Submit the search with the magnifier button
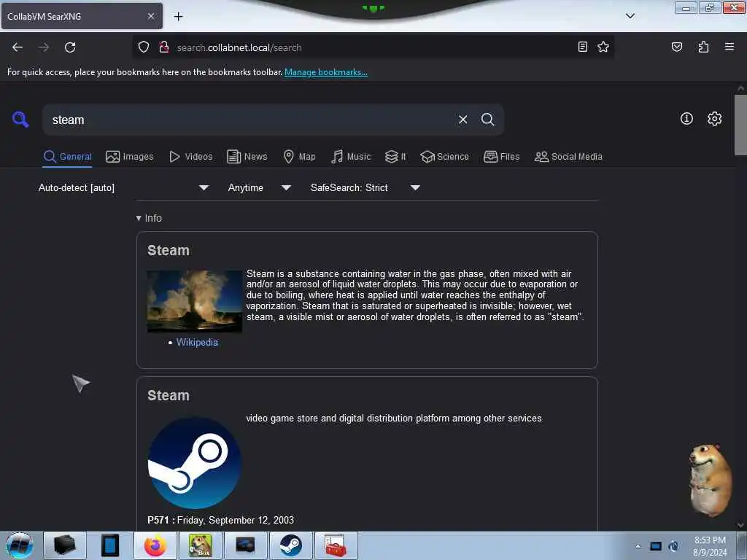Screen dimensions: 747x560 (x=487, y=120)
